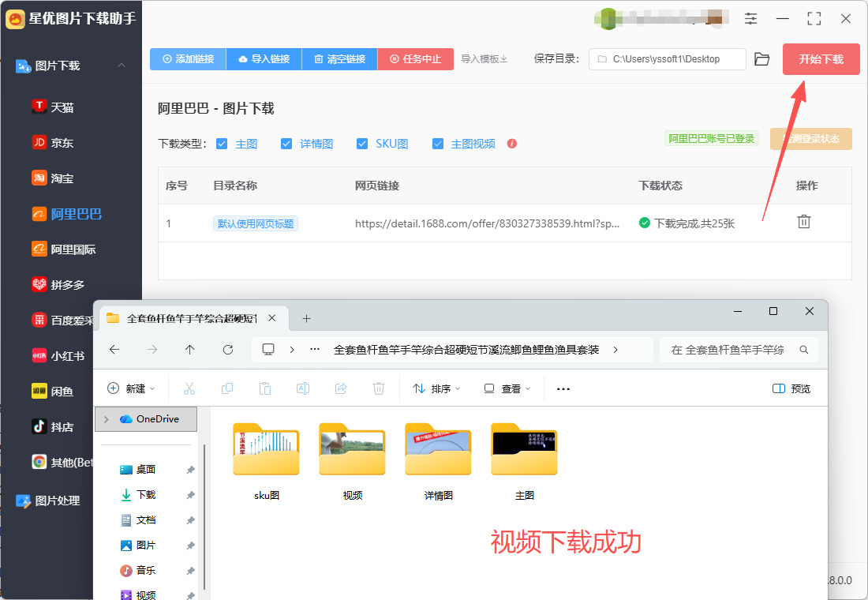Screen dimensions: 868x600
Task: Click the 保存目录 path field
Action: pos(667,58)
